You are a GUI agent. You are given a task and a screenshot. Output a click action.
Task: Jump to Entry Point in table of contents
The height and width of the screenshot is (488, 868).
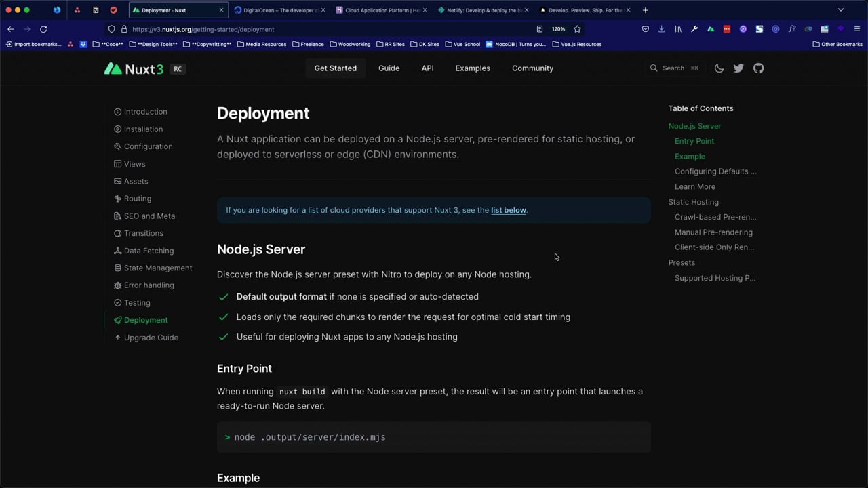[694, 141]
